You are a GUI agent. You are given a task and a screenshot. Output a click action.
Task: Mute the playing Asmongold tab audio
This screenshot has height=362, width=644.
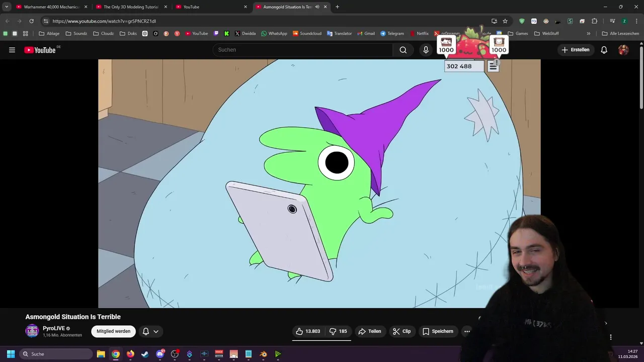tap(317, 7)
